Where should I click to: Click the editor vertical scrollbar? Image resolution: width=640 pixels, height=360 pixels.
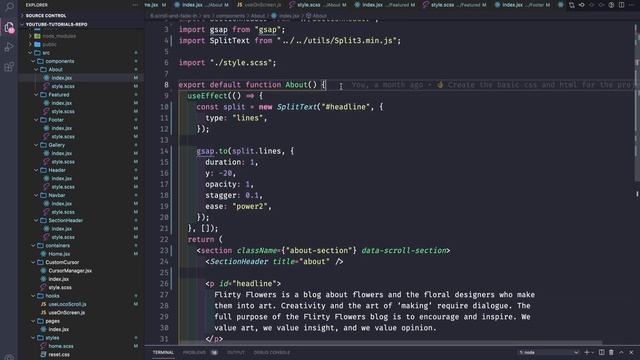637,102
